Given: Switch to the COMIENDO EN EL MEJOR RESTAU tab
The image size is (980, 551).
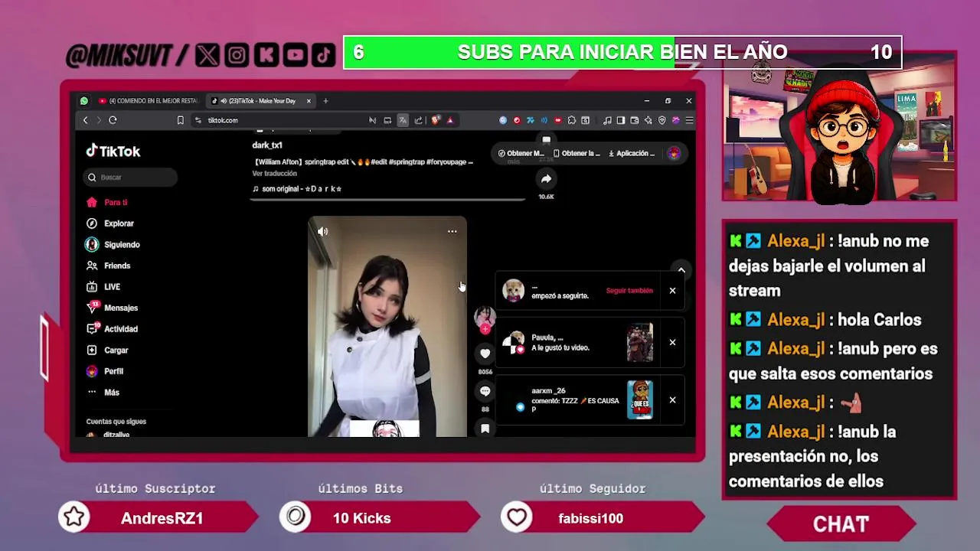Looking at the screenshot, I should click(x=149, y=101).
